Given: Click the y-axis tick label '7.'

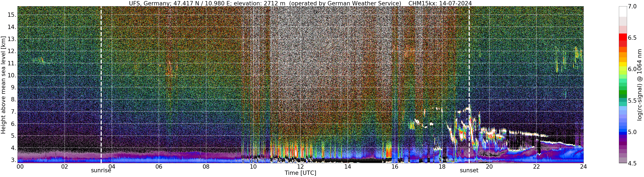Looking at the screenshot, I should point(14,112).
